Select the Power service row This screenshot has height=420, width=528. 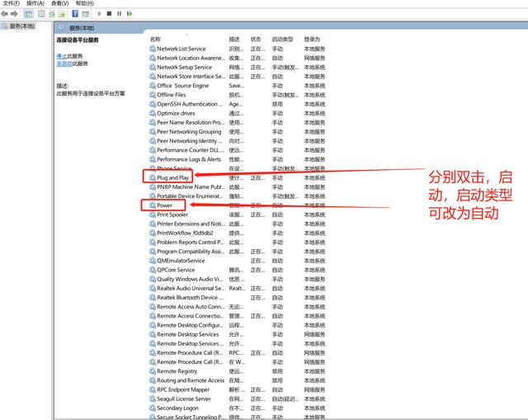165,205
